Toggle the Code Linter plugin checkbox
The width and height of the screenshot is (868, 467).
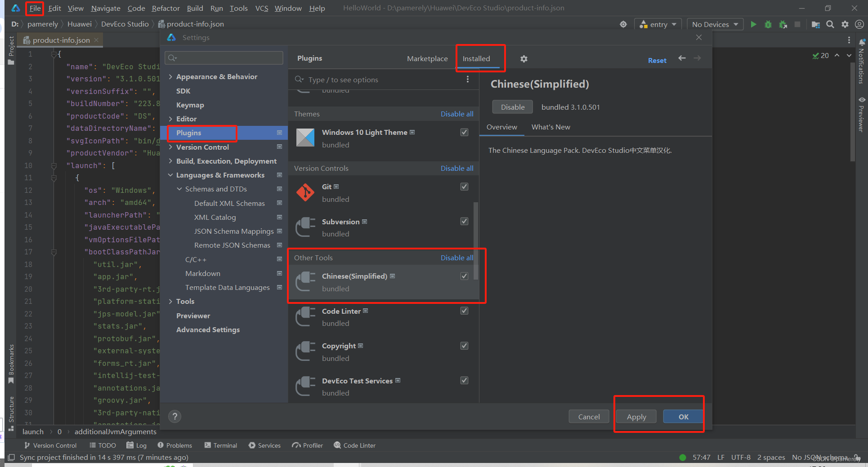[465, 311]
